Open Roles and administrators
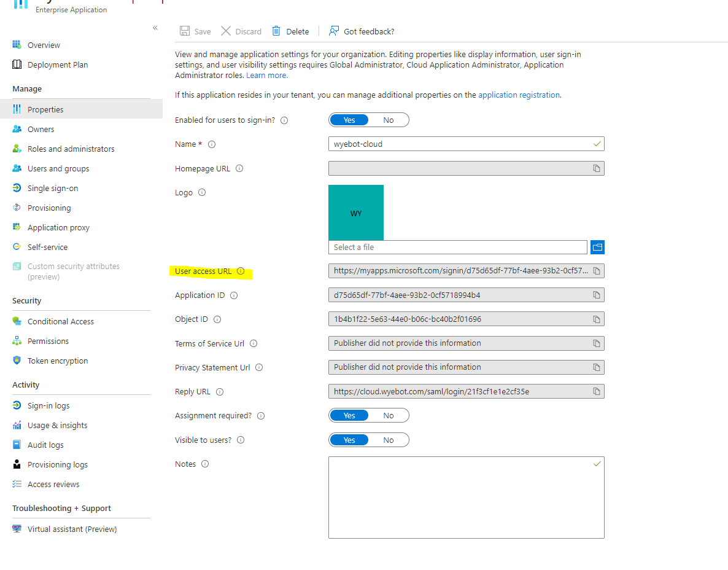The width and height of the screenshot is (728, 570). point(71,149)
